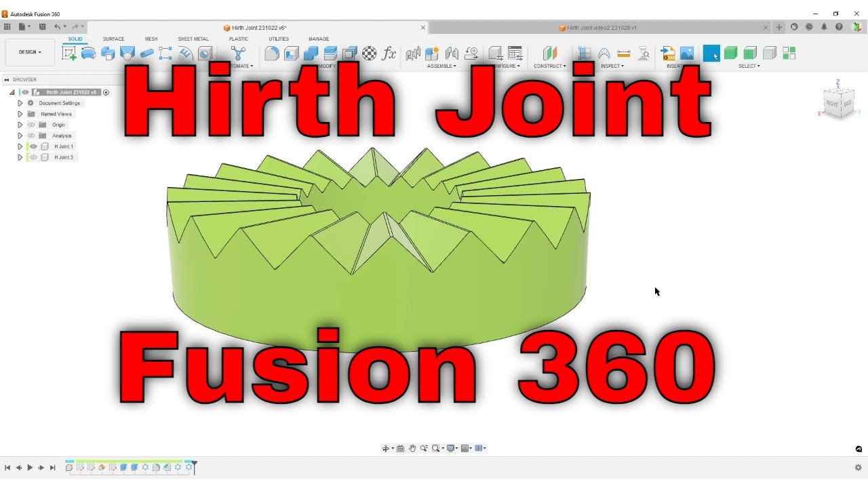Click the Automate fork icon
The image size is (868, 488).
(x=239, y=54)
